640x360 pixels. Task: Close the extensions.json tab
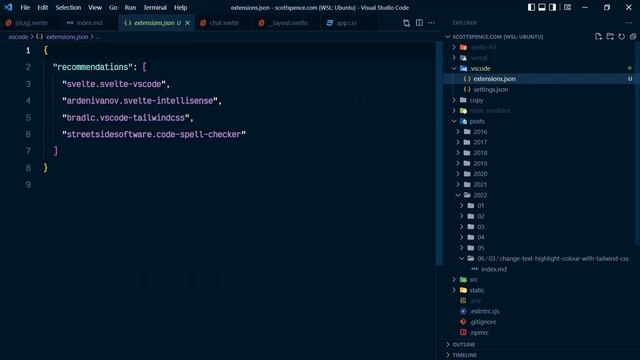[187, 23]
